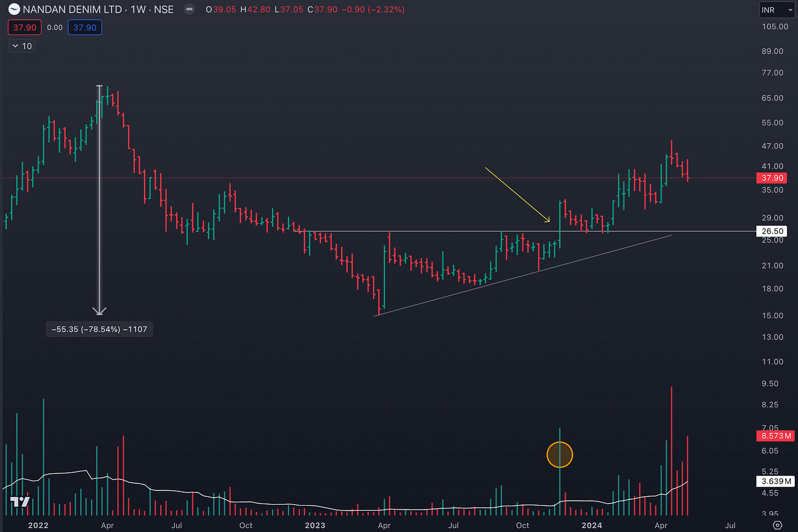This screenshot has width=798, height=532.
Task: Select the −55.35 (−78.54%) measurement label
Action: click(x=99, y=329)
